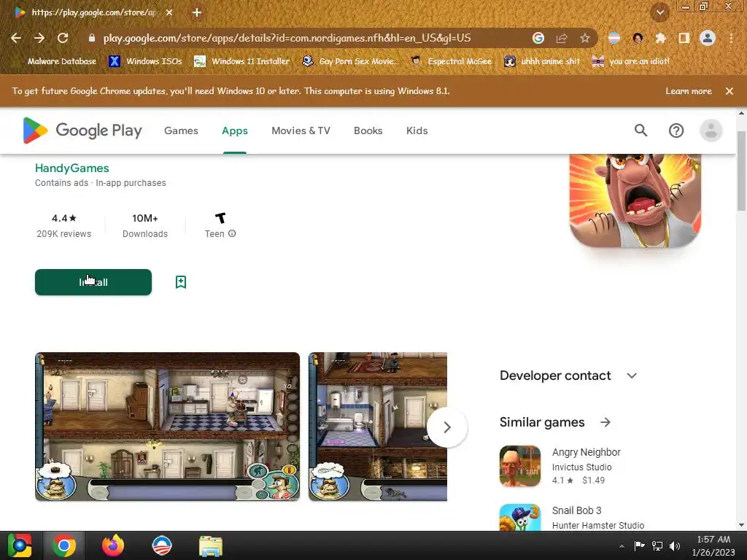Open Chrome from taskbar
The height and width of the screenshot is (560, 747).
(64, 545)
